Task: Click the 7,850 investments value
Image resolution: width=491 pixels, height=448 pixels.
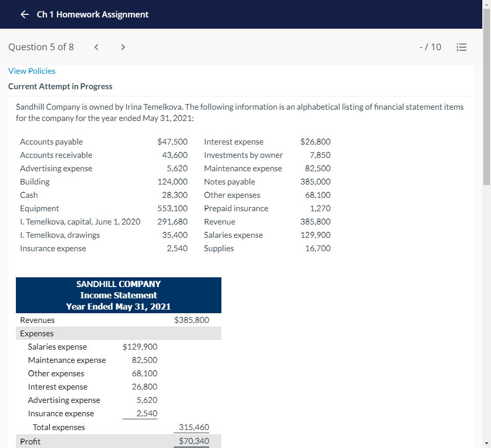Action: (320, 155)
